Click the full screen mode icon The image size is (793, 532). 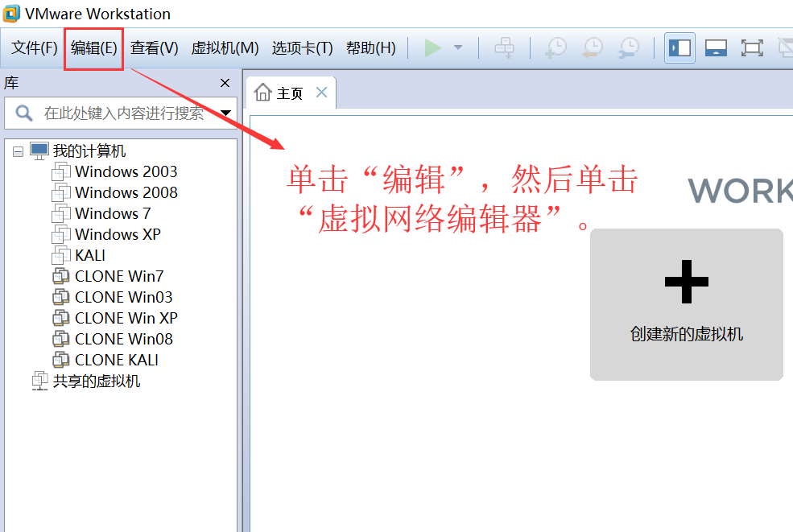tap(752, 48)
